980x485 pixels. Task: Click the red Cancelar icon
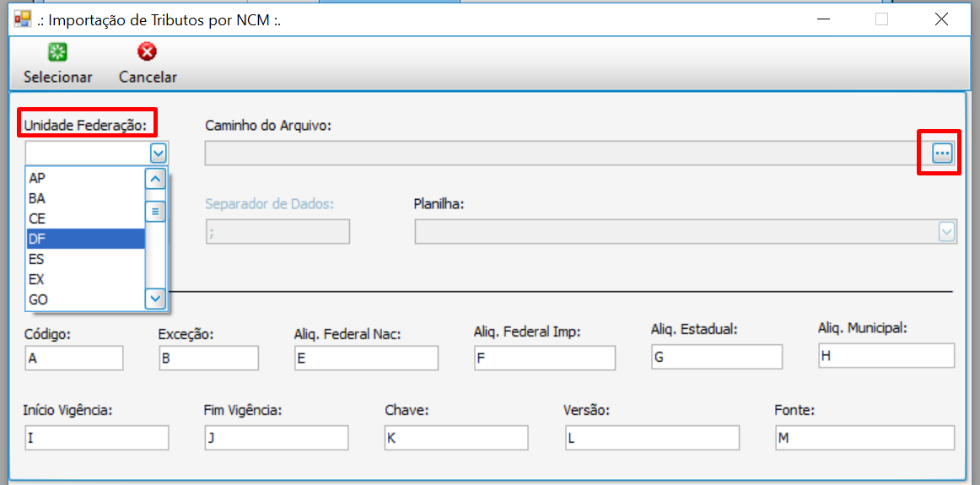[148, 52]
